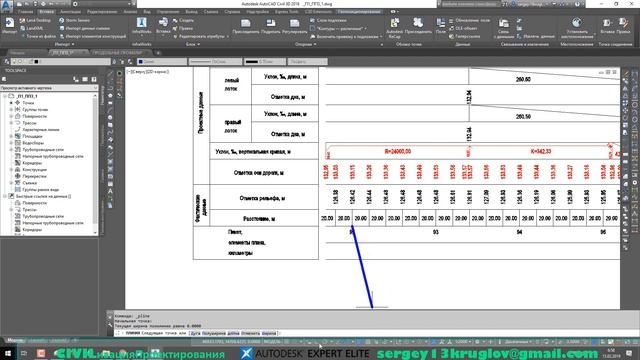The height and width of the screenshot is (360, 640).
Task: Open Геопозиционирование ribbon tab
Action: point(359,12)
